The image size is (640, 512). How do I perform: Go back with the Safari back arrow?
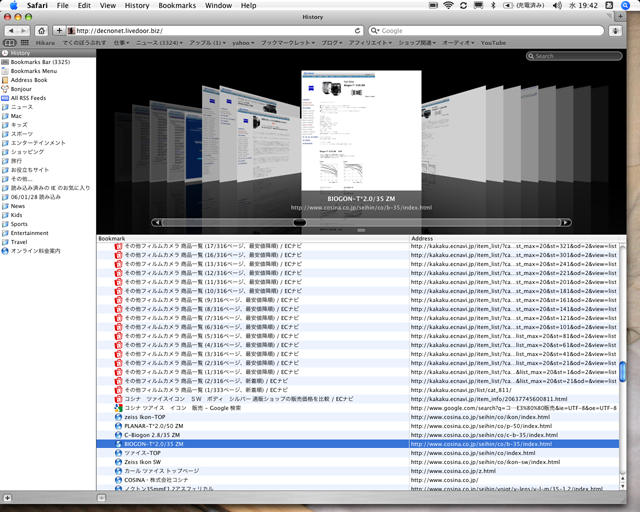(x=11, y=31)
